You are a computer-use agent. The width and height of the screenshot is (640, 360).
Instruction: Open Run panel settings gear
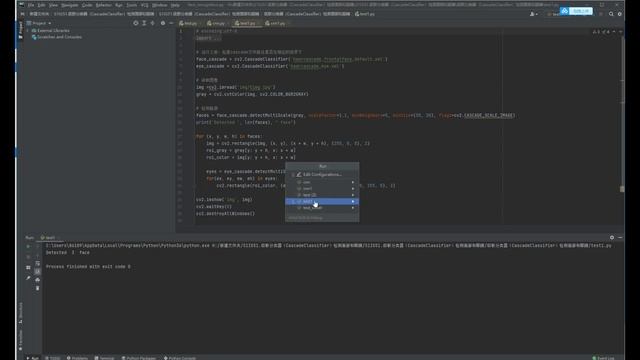tap(612, 238)
